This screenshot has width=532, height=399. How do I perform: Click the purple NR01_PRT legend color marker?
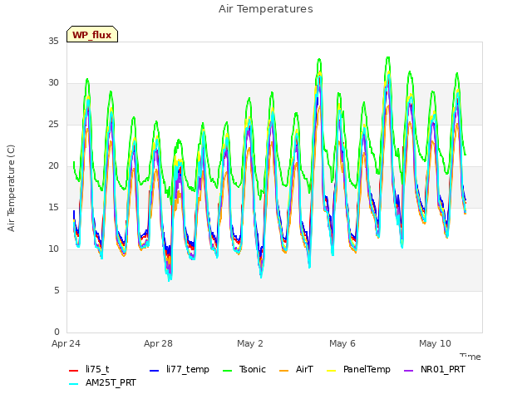click(408, 371)
